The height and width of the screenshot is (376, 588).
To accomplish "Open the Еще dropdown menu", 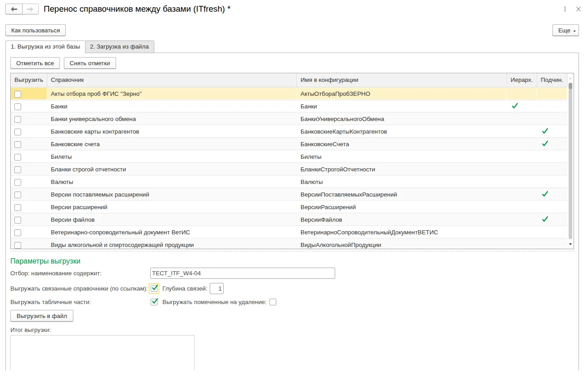I will pyautogui.click(x=566, y=30).
